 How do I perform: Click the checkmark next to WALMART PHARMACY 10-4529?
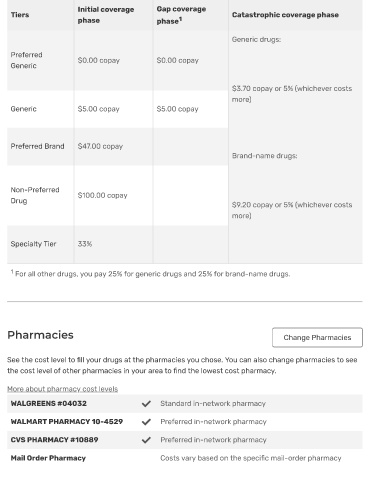(x=146, y=422)
